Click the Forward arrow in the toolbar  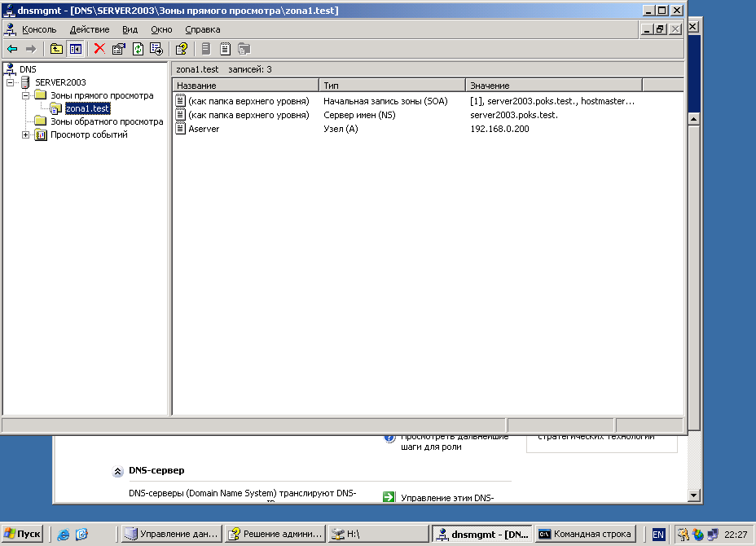point(31,49)
